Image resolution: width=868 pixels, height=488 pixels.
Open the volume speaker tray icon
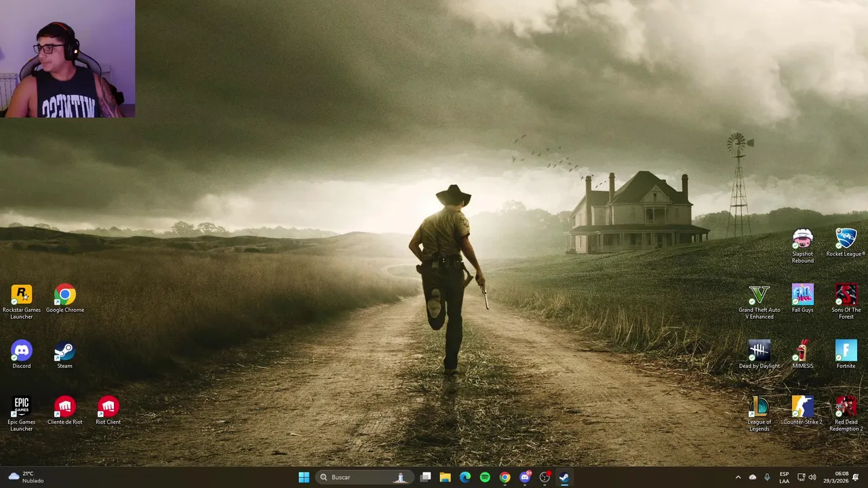coord(812,477)
